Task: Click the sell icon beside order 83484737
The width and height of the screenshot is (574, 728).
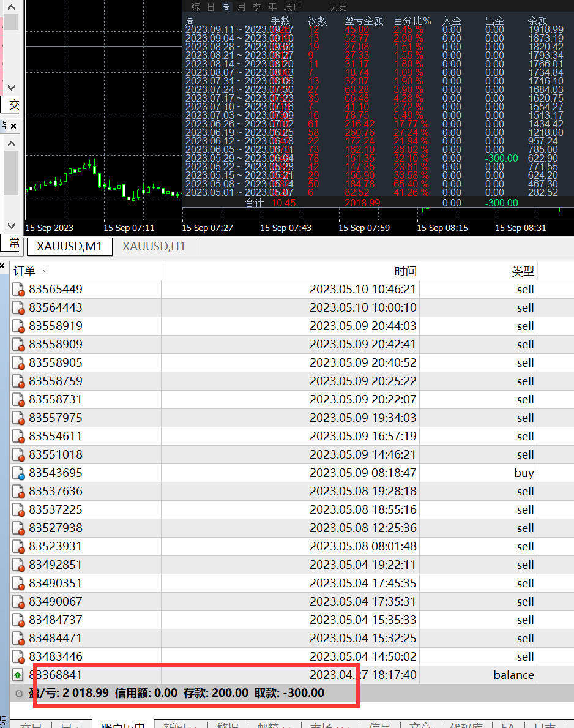Action: tap(18, 620)
